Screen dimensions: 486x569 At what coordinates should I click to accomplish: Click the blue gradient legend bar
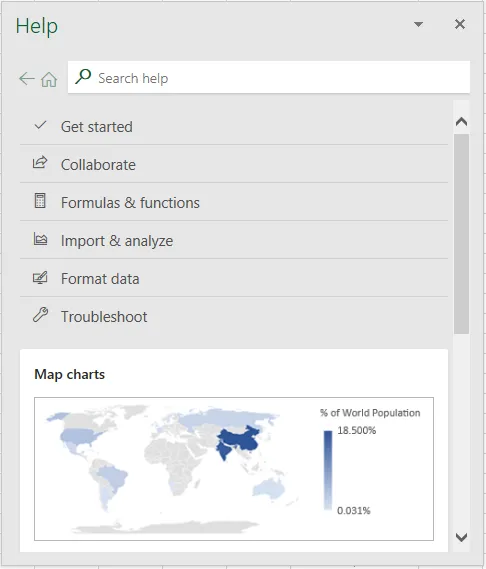(x=328, y=471)
